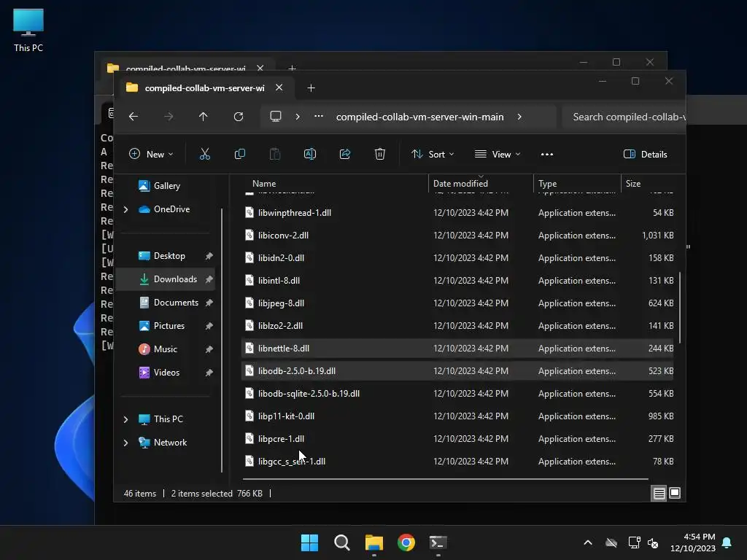
Task: Click the Paste clipboard icon
Action: pyautogui.click(x=275, y=154)
